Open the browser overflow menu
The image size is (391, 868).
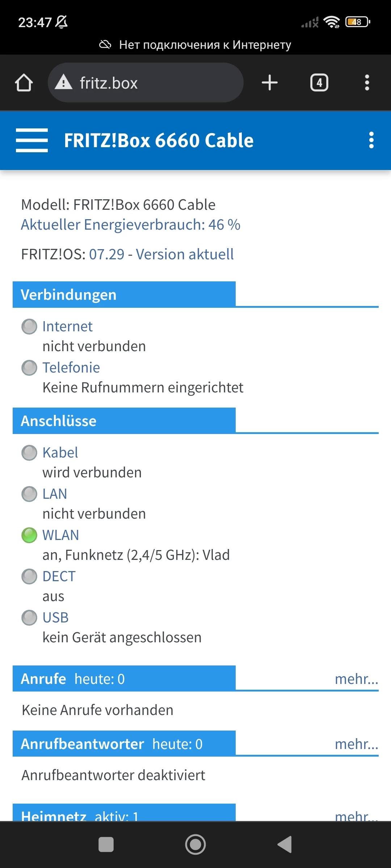(367, 83)
